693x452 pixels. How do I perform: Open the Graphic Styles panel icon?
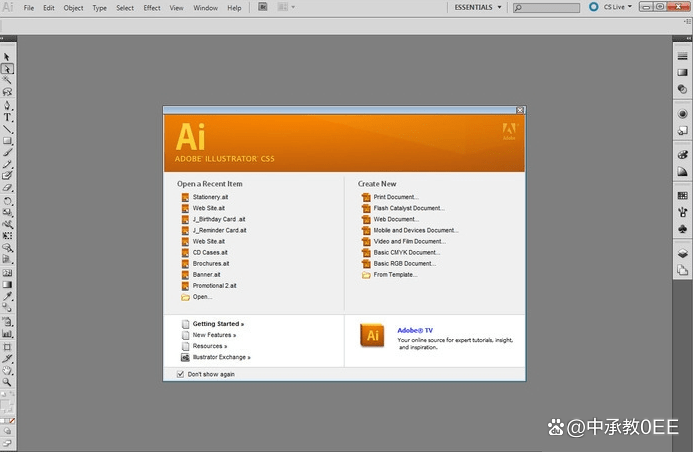tap(682, 130)
